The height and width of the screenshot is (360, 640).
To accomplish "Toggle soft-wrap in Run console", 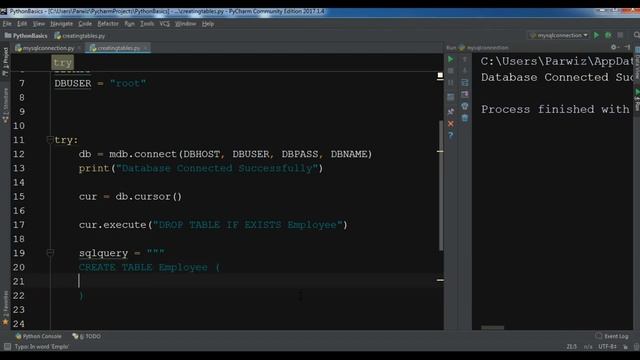I will (x=464, y=83).
